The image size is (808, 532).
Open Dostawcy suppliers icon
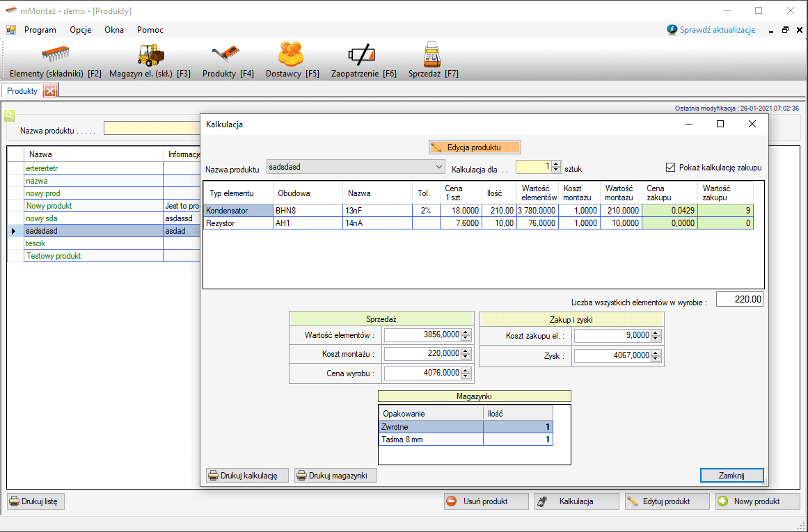(292, 54)
